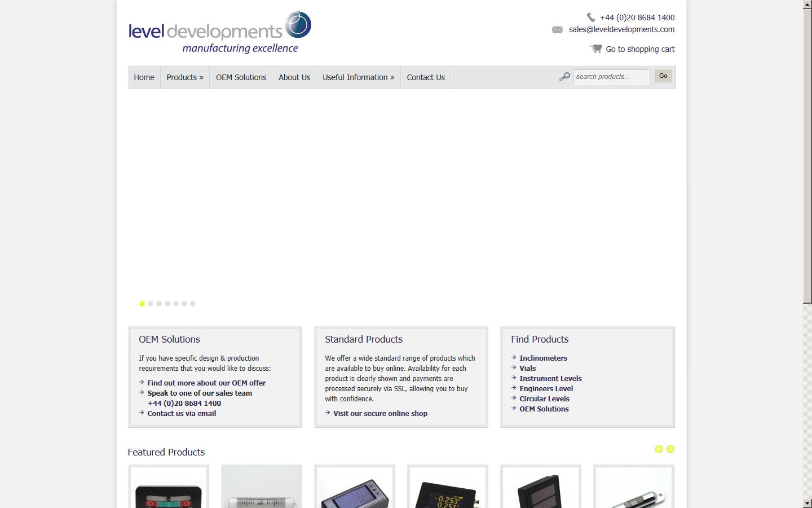Click the arrow bullet beside Inclinometers

(x=513, y=357)
